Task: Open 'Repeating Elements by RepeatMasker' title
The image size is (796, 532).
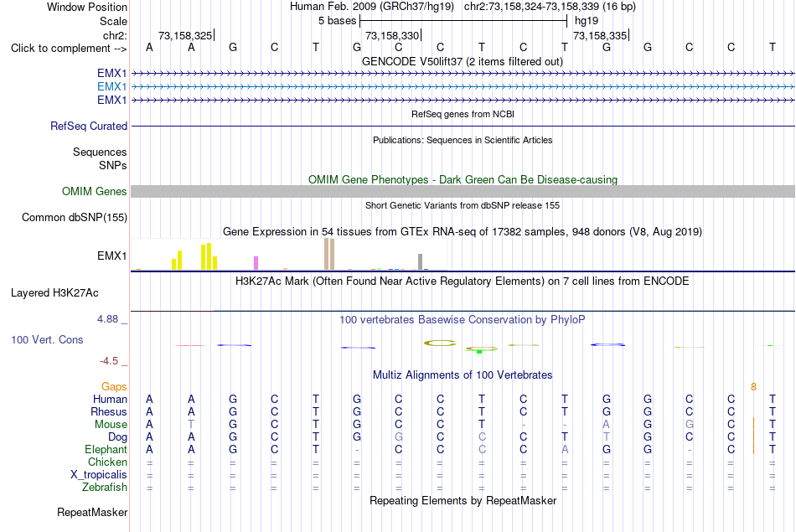Action: (463, 500)
